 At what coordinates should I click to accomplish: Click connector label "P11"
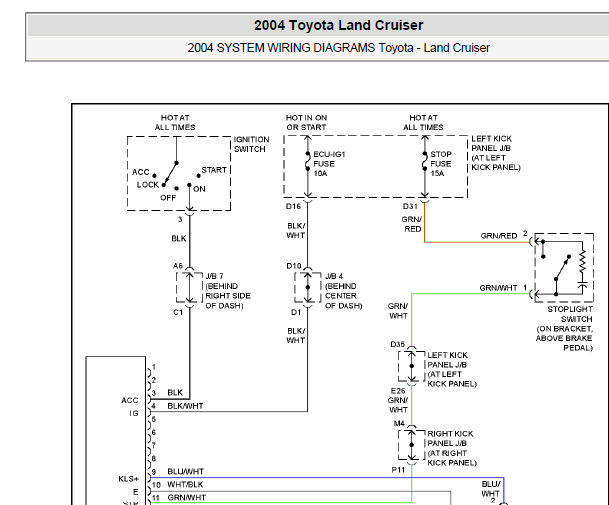tap(398, 470)
